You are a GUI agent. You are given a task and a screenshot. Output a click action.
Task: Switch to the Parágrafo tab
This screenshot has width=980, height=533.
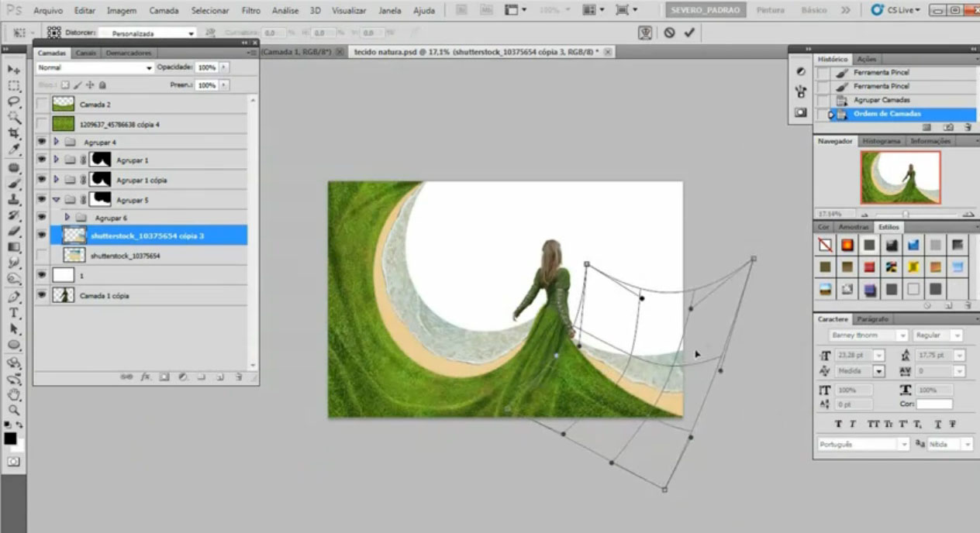coord(872,319)
